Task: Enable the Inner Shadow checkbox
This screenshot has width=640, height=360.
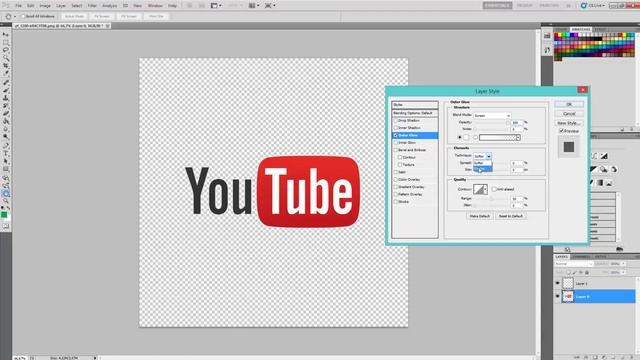Action: pos(395,128)
